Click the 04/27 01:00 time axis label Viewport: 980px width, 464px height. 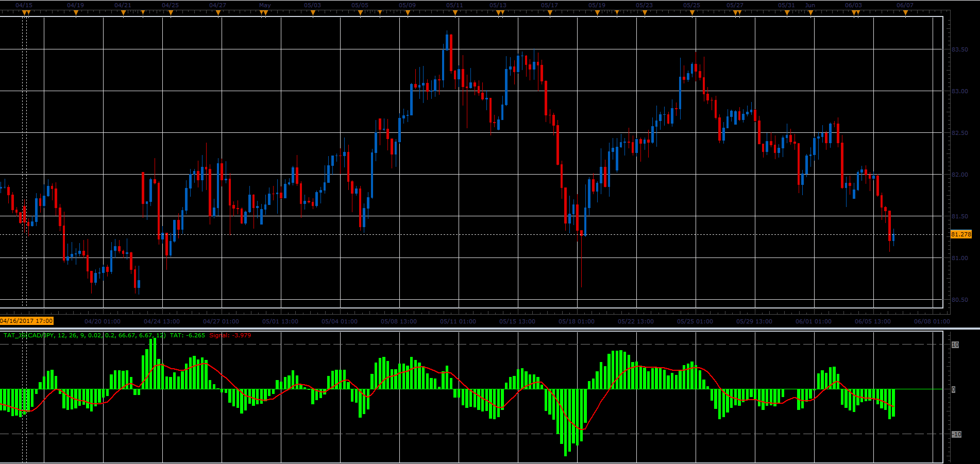(221, 321)
